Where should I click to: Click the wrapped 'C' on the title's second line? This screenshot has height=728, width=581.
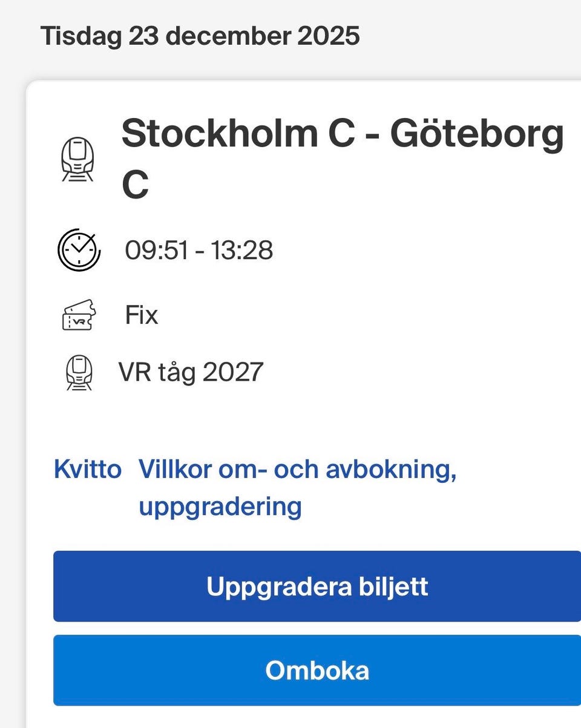pos(135,185)
